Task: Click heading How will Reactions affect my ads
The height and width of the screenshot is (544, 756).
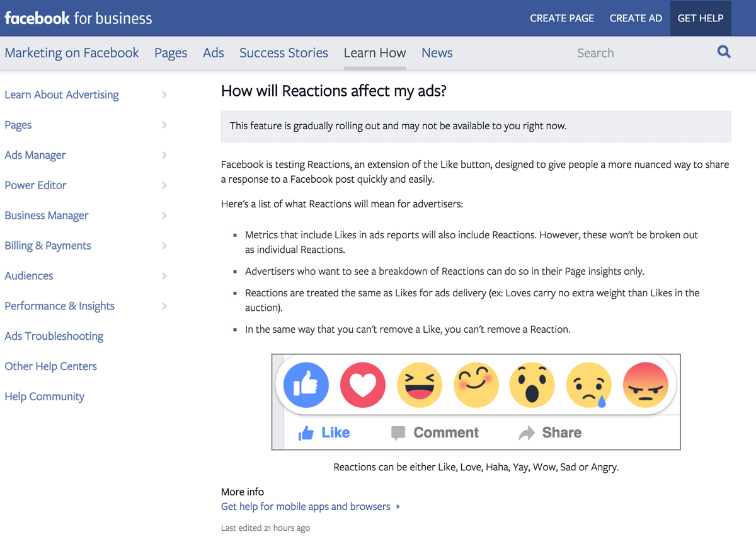Action: [334, 91]
